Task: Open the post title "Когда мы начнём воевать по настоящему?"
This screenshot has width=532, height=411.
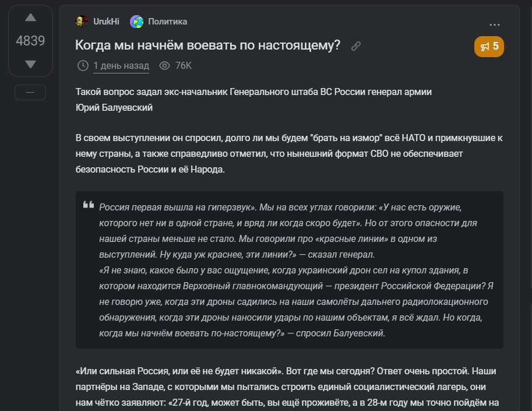Action: (x=208, y=45)
